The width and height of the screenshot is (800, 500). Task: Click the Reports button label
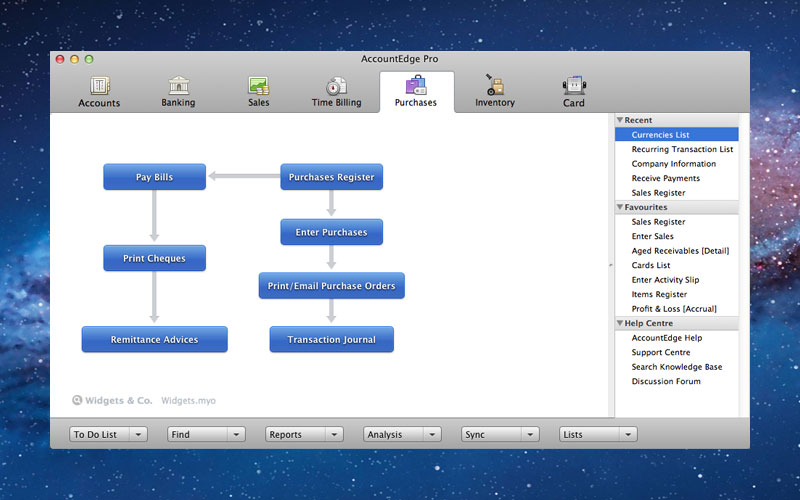pos(286,435)
